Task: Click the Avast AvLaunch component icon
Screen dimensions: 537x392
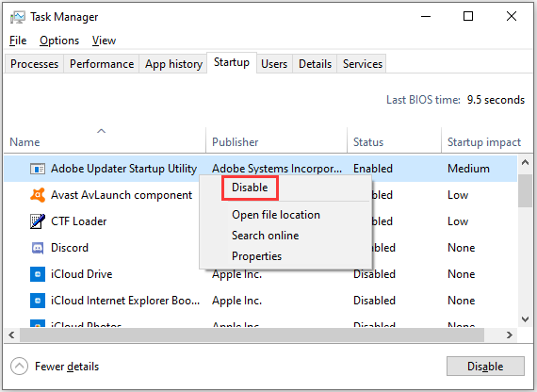Action: [38, 195]
